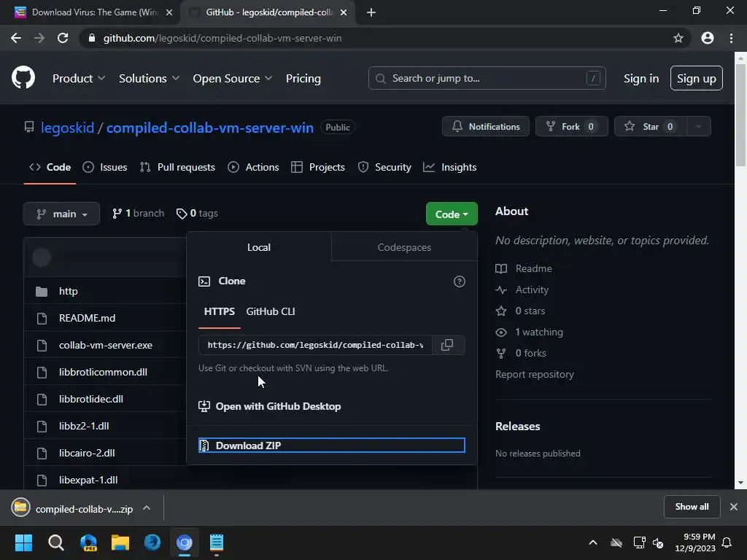Select the HTTPS clone option

220,311
